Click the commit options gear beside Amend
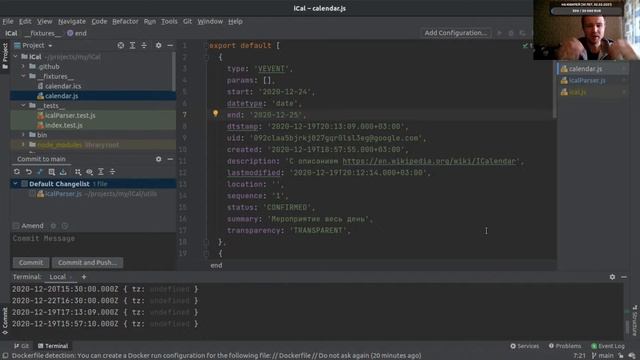640x360 pixels. pyautogui.click(x=53, y=226)
